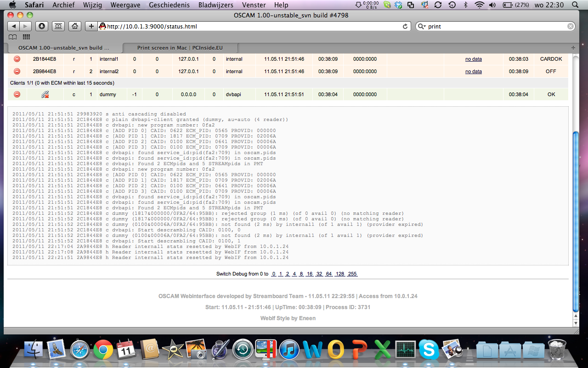Go to the home page button
Image resolution: width=588 pixels, height=368 pixels.
(75, 26)
